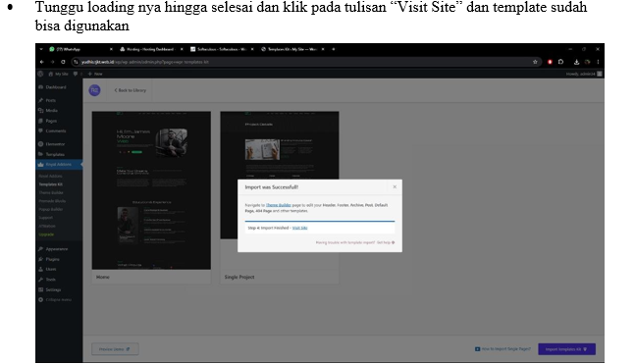Open the comments bubble in admin bar
This screenshot has width=635, height=364.
[77, 74]
